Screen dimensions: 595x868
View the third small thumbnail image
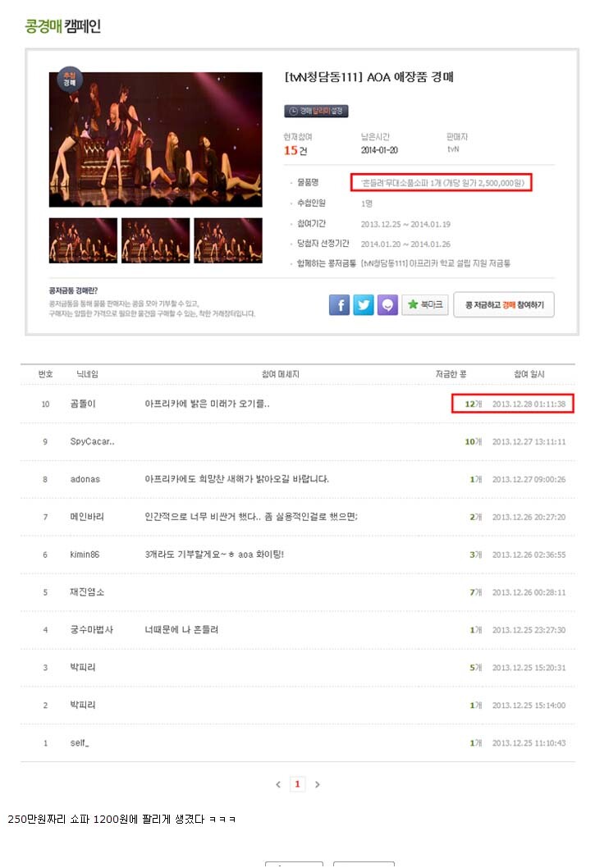(227, 240)
